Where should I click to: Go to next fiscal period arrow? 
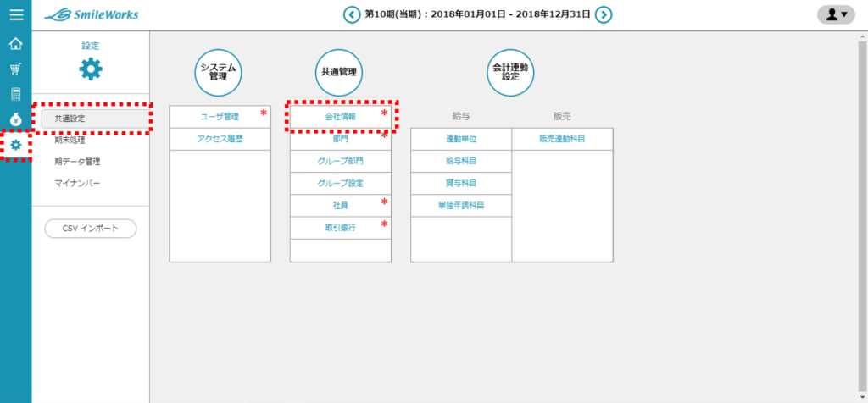click(603, 14)
